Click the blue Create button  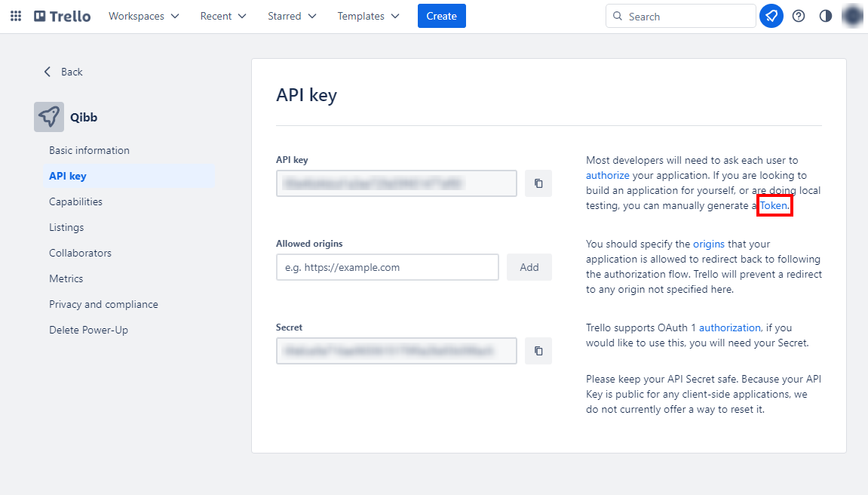click(441, 16)
